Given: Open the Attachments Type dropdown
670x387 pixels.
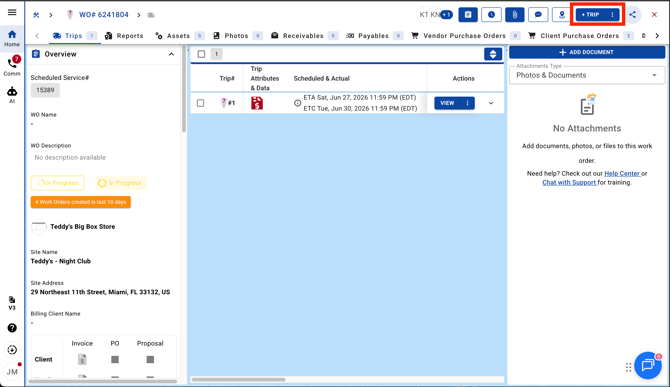Looking at the screenshot, I should (587, 75).
